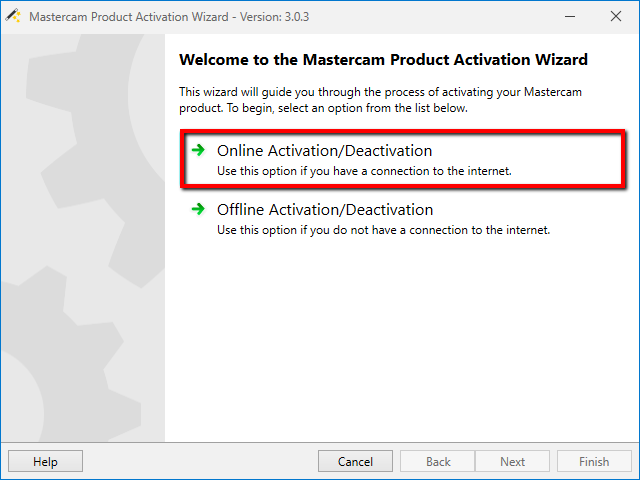Select Online Activation/Deactivation option title

pos(324,151)
